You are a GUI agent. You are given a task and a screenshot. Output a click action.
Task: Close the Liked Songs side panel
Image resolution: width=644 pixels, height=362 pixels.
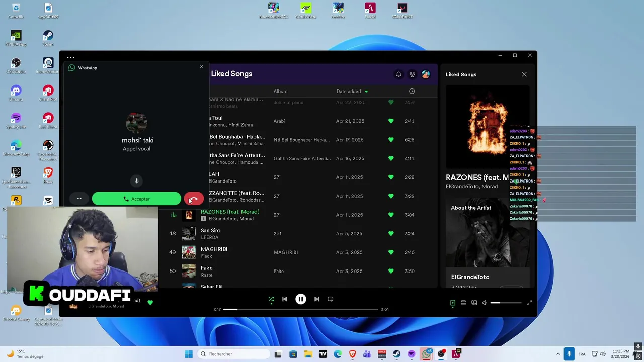click(524, 74)
